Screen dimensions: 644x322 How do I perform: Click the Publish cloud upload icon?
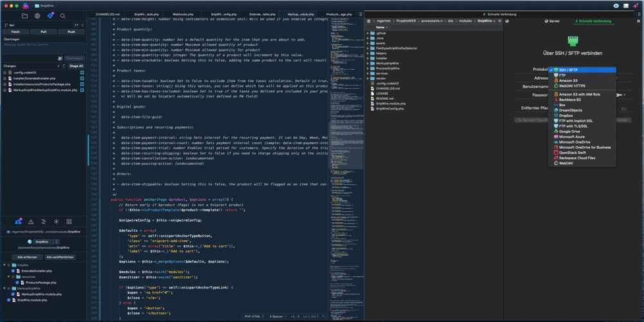[18, 221]
